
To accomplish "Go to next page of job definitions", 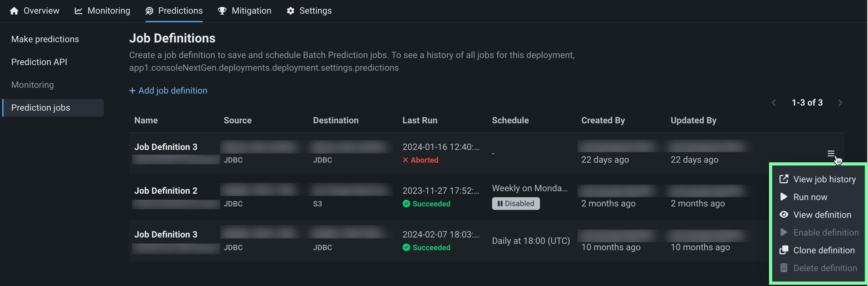I will [840, 103].
